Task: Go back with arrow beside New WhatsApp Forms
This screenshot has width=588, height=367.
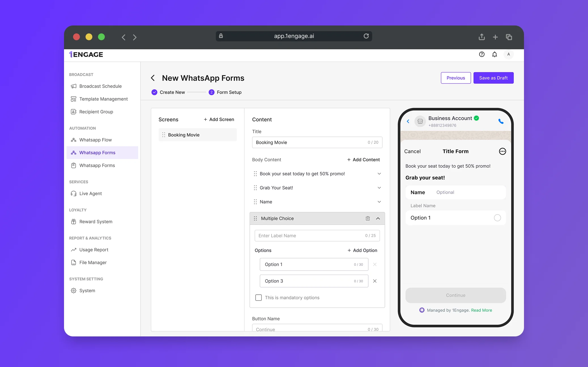Action: pos(153,78)
